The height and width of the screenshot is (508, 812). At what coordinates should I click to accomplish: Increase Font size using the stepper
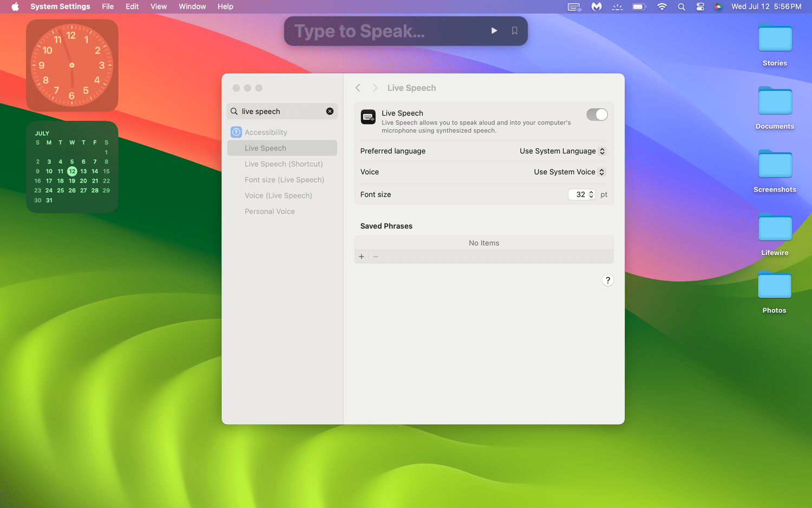(591, 192)
